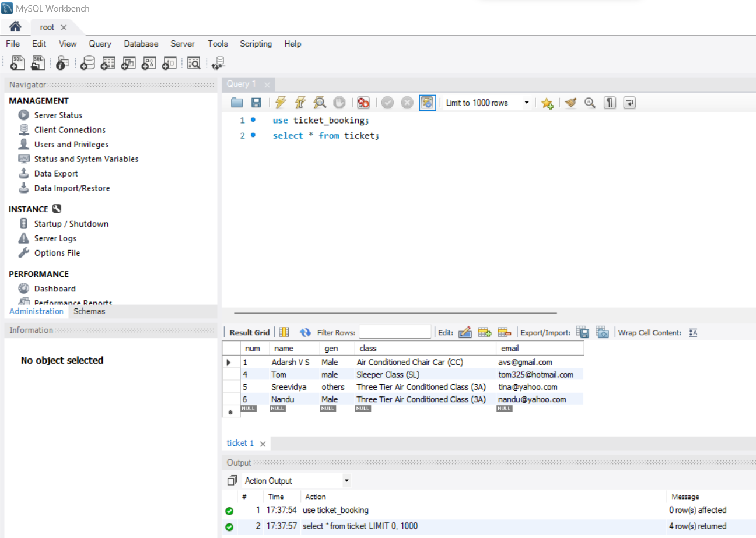Screen dimensions: 756x538
Task: Open the Limit to 1000 rows dropdown
Action: point(487,103)
